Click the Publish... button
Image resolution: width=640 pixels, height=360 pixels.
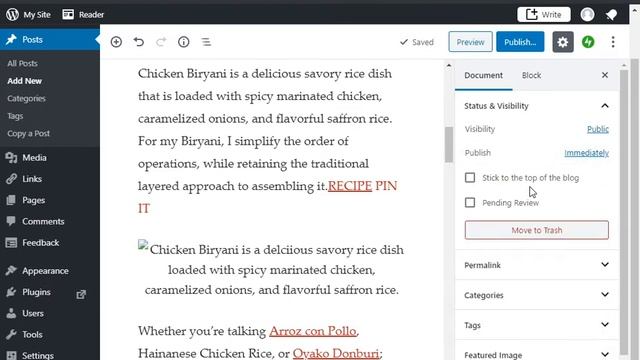pos(520,42)
